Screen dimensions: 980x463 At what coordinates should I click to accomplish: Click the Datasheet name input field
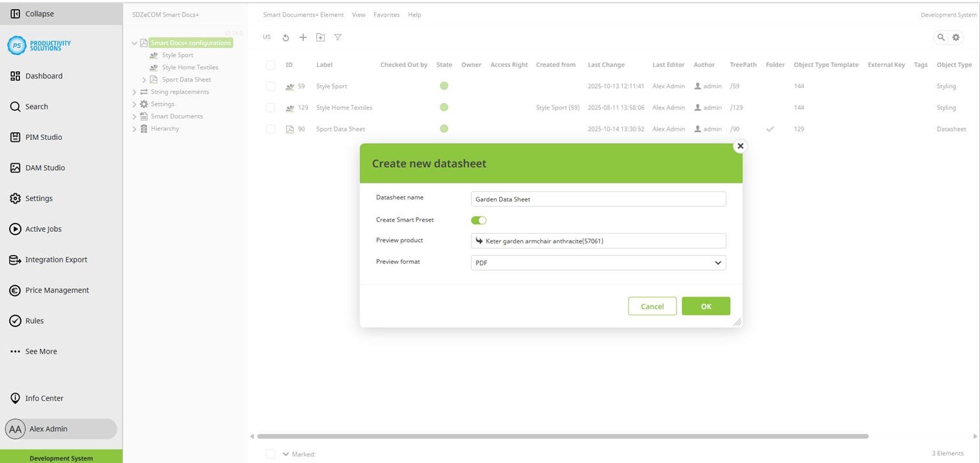(x=598, y=199)
